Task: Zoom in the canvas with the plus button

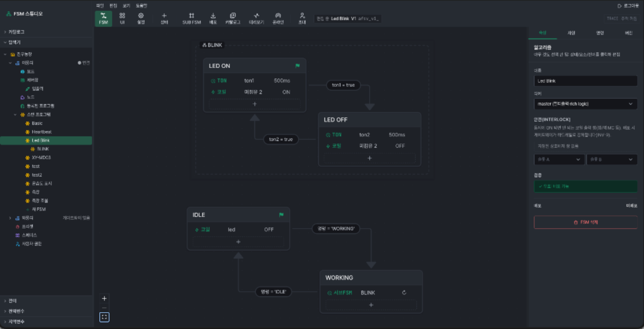Action: (x=104, y=298)
